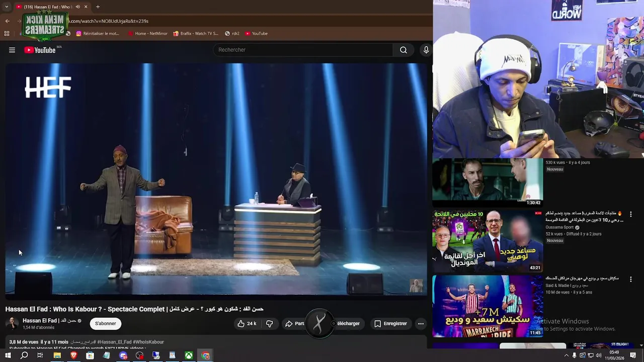Viewport: 644px width, 362px height.
Task: Open the Windows Start menu
Action: (8, 355)
